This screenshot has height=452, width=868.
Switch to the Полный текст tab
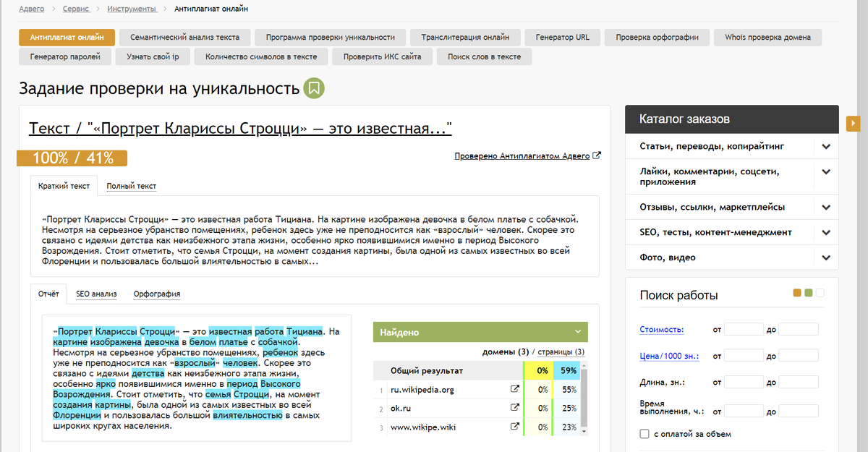point(131,186)
